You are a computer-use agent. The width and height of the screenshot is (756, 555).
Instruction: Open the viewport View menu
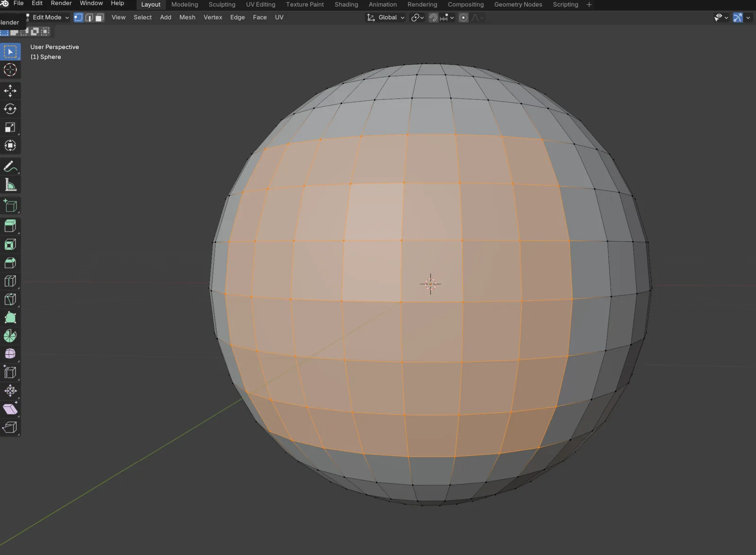pyautogui.click(x=119, y=17)
